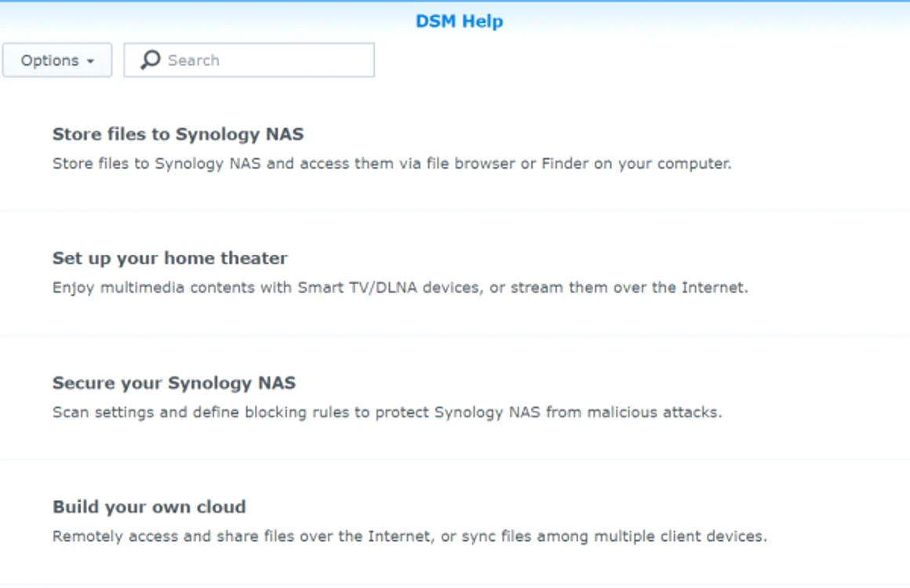Viewport: 910px width, 588px height.
Task: Click the Search input field
Action: pyautogui.click(x=249, y=60)
